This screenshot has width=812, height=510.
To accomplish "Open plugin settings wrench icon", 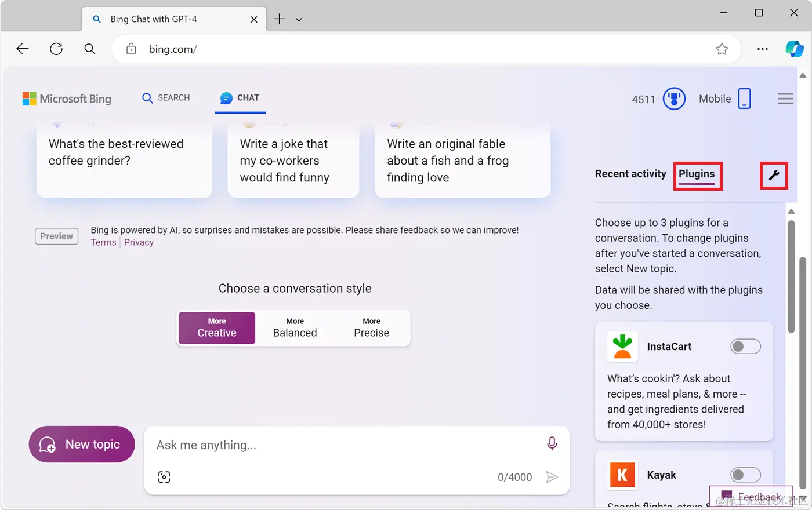I will click(x=774, y=175).
